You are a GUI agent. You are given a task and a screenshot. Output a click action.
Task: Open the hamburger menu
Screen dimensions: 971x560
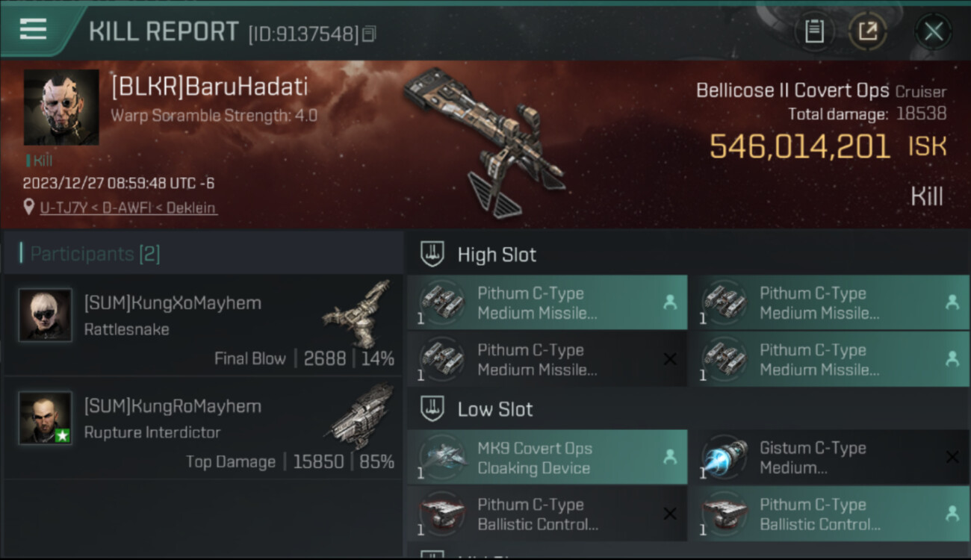click(x=33, y=29)
